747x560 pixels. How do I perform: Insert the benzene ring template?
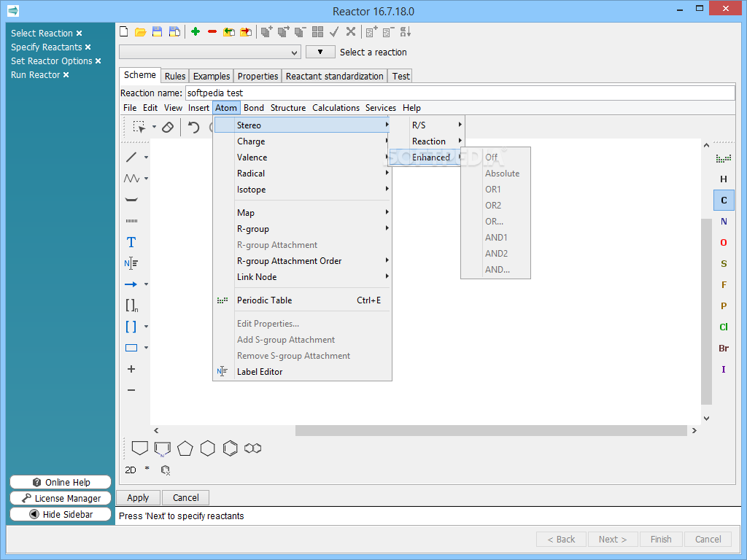tap(230, 448)
